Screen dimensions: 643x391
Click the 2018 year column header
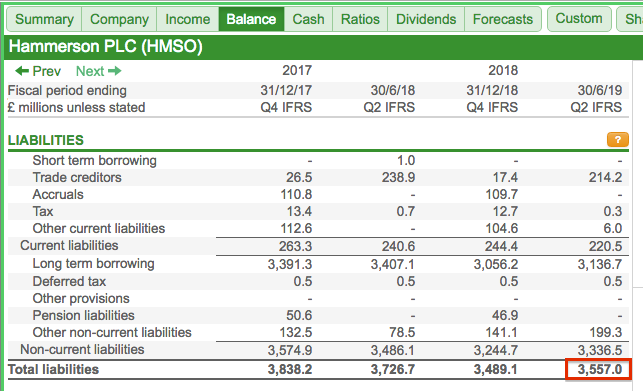tap(503, 71)
